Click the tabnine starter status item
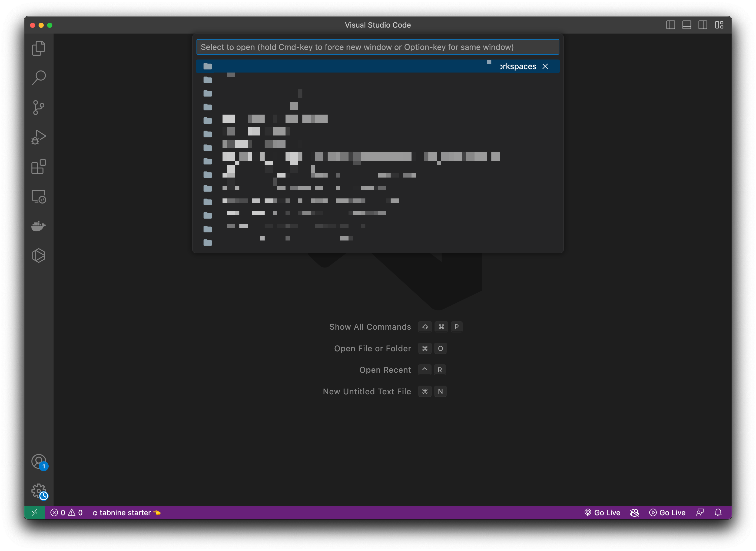The image size is (756, 551). click(126, 512)
